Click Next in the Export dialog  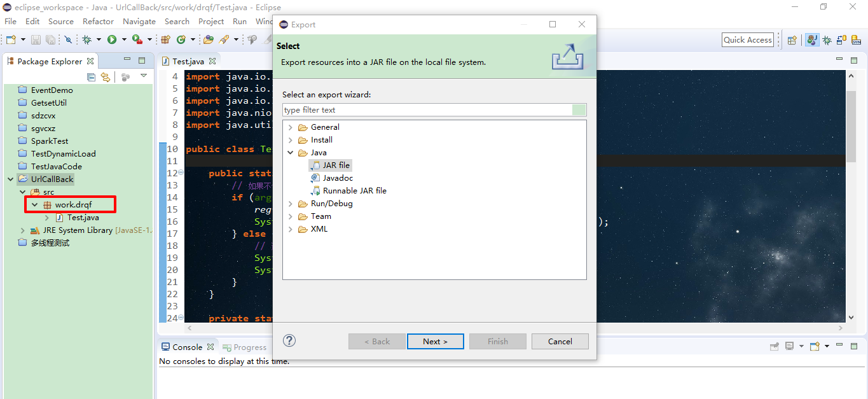[x=436, y=341]
